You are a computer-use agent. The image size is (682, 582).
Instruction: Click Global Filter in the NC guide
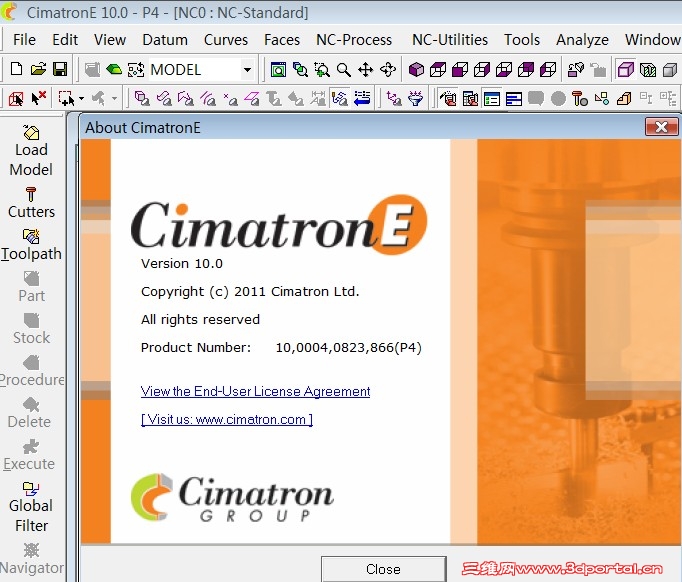(x=31, y=507)
